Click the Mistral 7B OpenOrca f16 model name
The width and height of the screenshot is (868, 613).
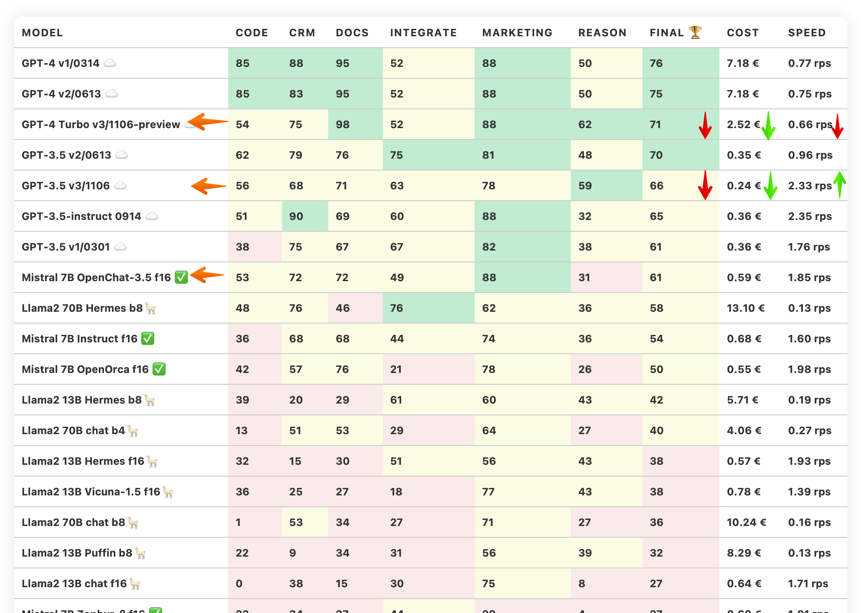click(85, 369)
